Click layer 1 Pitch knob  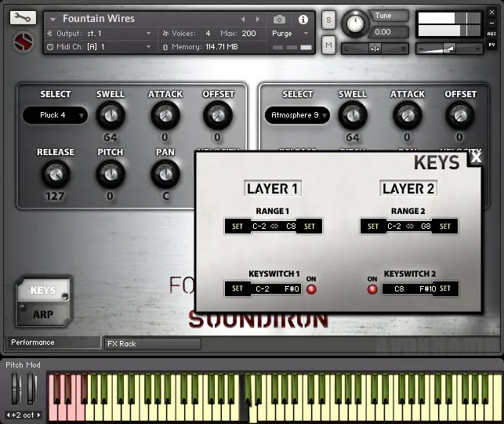point(111,174)
